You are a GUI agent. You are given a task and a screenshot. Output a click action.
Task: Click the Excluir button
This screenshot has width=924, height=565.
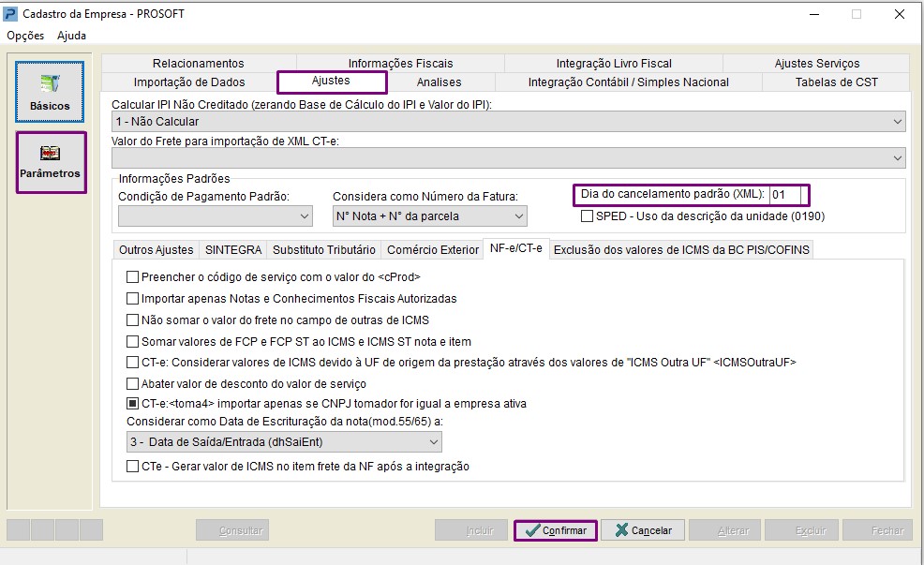801,530
